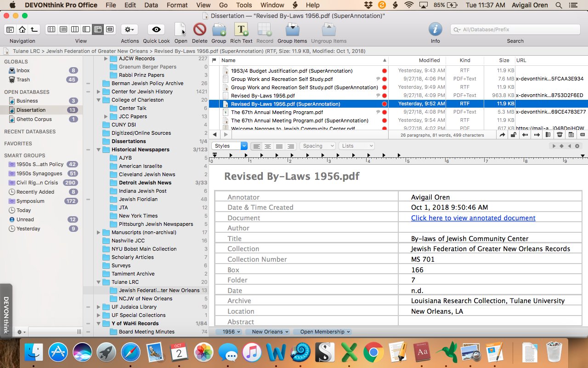The image size is (588, 368).
Task: Center-align the text
Action: coord(268,146)
